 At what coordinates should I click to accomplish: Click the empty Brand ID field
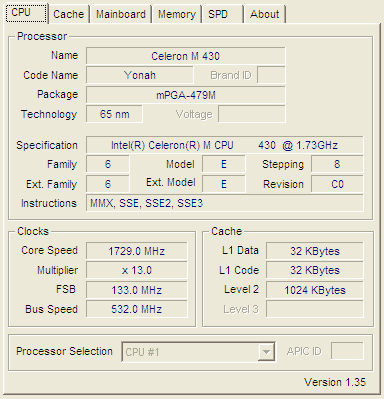pyautogui.click(x=271, y=75)
